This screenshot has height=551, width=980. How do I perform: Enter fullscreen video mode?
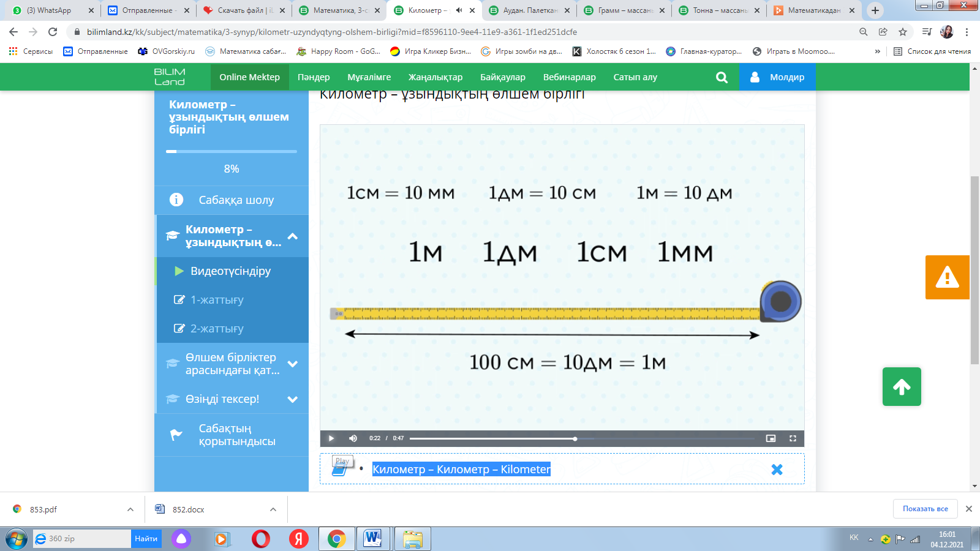pyautogui.click(x=793, y=438)
